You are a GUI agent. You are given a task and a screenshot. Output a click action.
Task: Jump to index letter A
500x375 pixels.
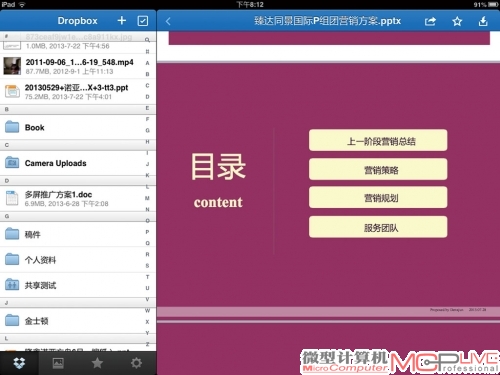click(147, 63)
